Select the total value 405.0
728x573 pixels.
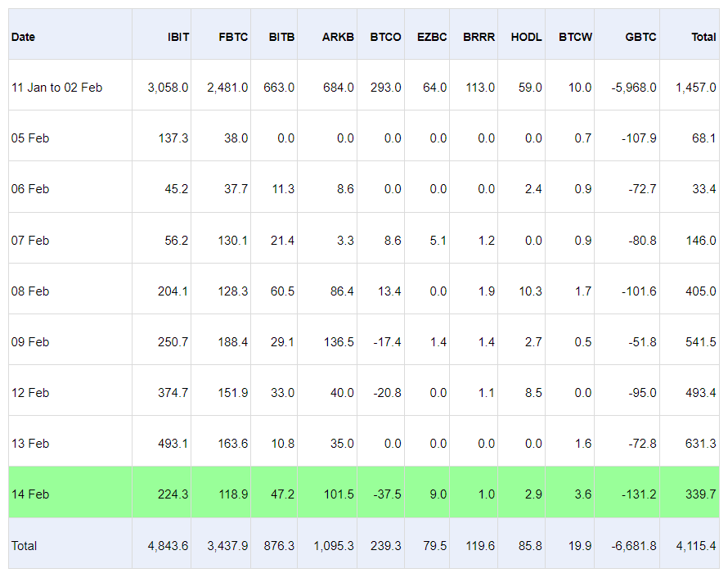point(701,291)
